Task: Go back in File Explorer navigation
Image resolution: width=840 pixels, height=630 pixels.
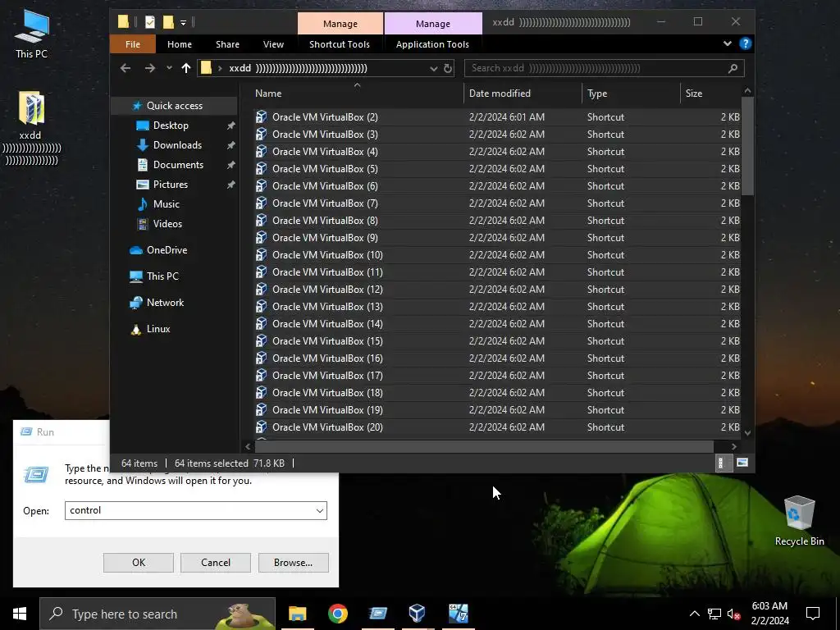Action: [126, 68]
